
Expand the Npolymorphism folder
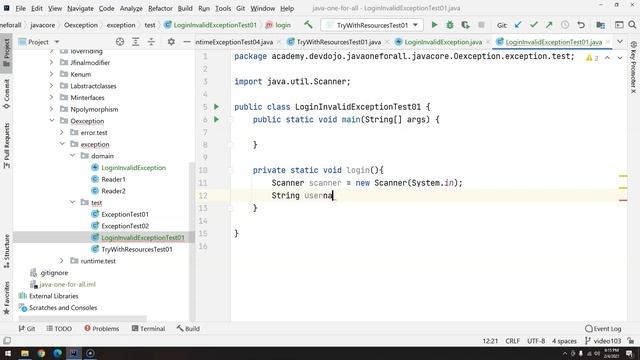[x=52, y=109]
